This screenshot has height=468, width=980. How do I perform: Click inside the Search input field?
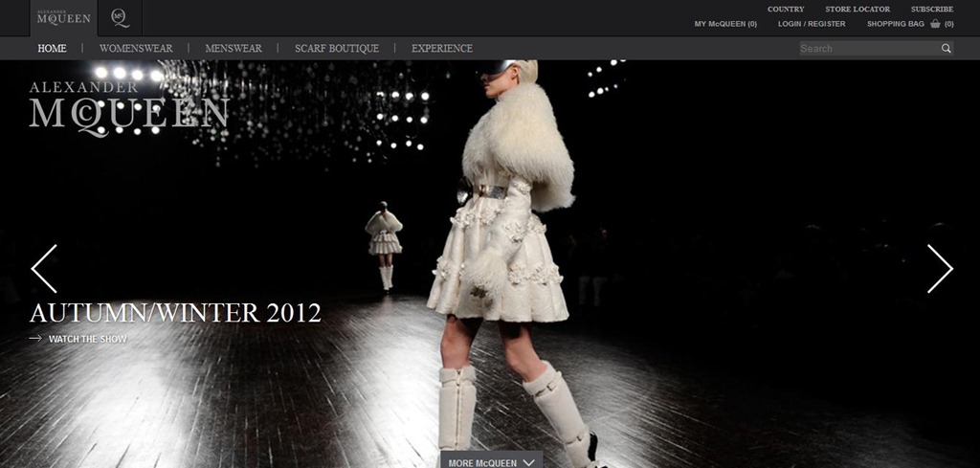click(x=869, y=48)
